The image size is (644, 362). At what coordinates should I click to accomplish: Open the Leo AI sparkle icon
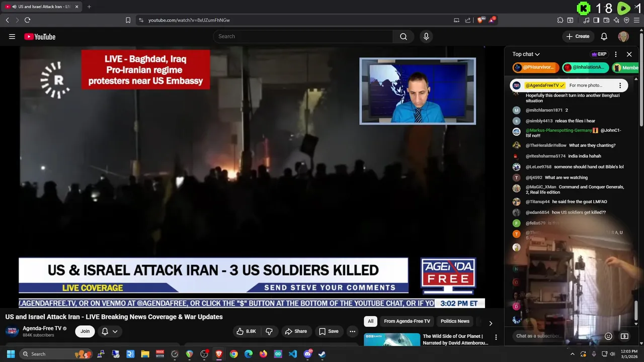tap(616, 20)
